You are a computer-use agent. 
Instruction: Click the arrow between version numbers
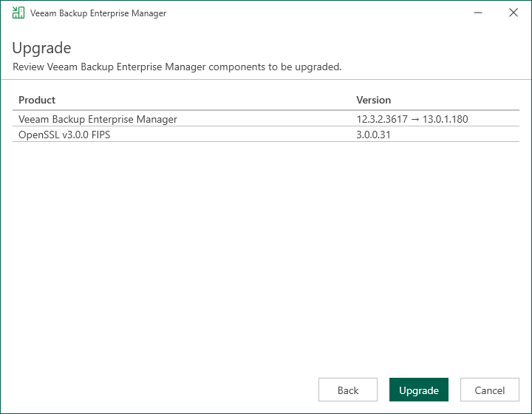tap(417, 119)
